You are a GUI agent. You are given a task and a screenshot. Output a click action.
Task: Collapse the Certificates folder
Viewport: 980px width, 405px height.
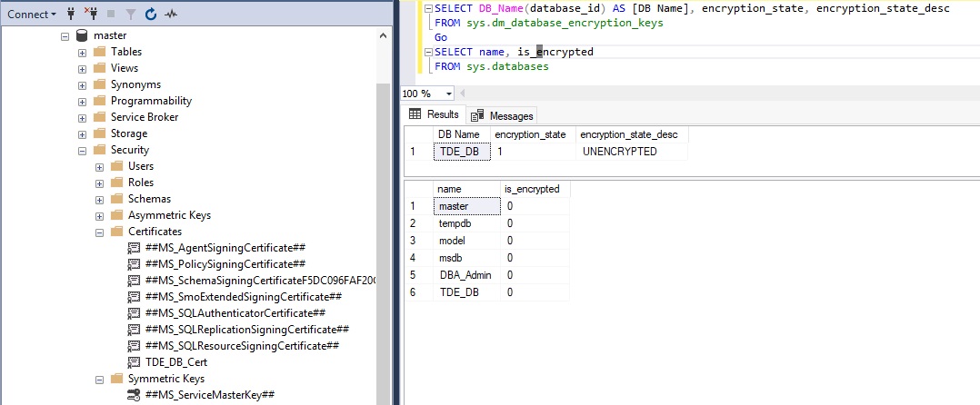point(99,232)
